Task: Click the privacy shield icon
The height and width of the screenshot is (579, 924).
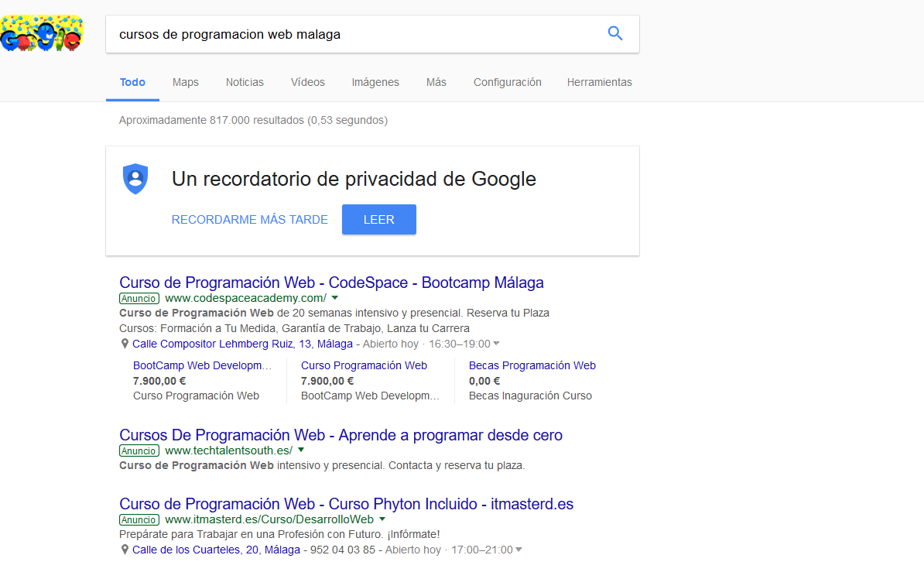Action: (135, 179)
